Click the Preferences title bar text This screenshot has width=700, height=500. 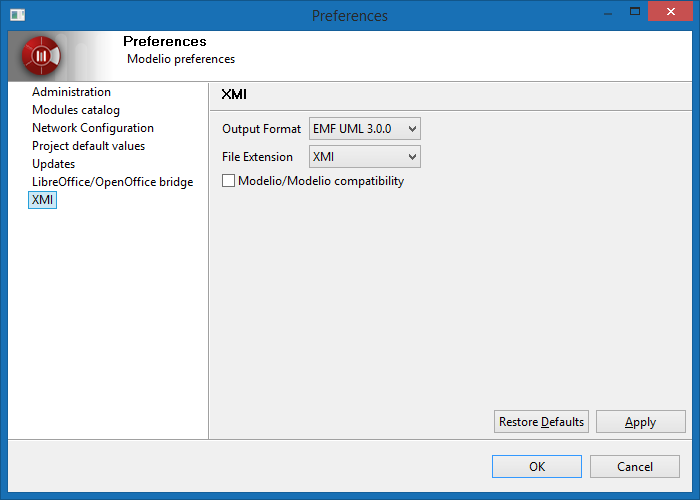tap(350, 16)
